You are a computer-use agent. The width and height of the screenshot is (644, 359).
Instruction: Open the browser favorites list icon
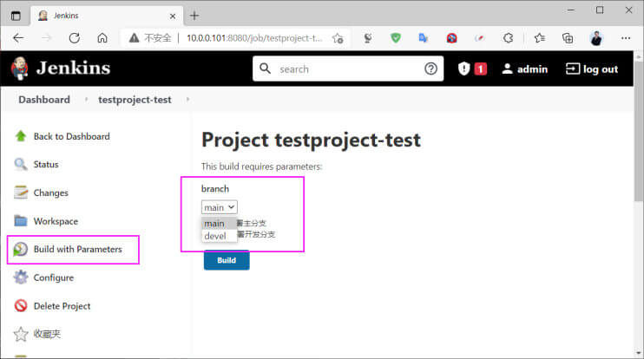pyautogui.click(x=540, y=38)
